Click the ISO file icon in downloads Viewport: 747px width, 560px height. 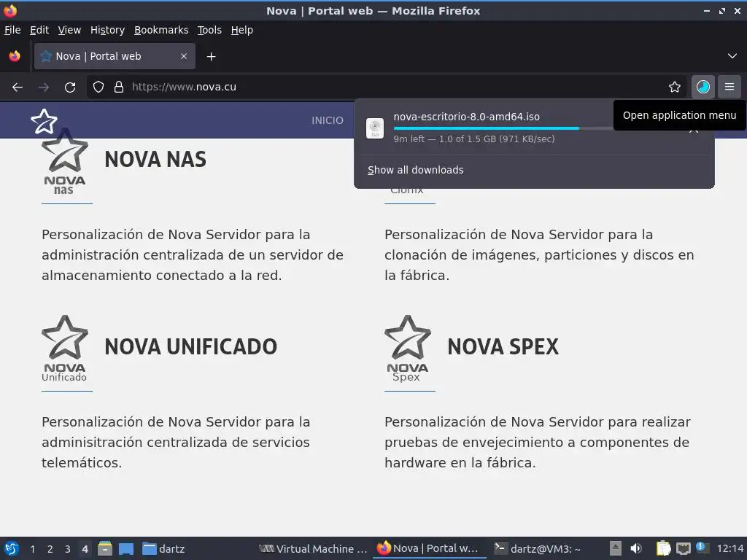pyautogui.click(x=375, y=128)
